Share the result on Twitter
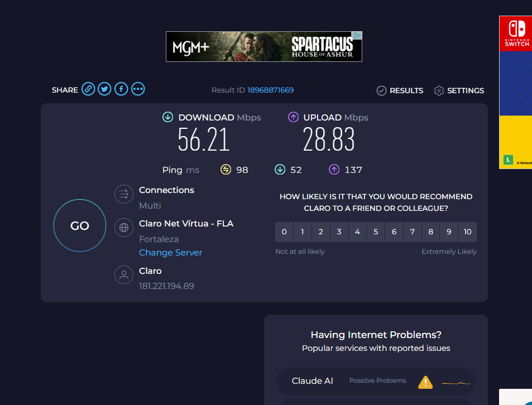532x405 pixels. tap(104, 89)
